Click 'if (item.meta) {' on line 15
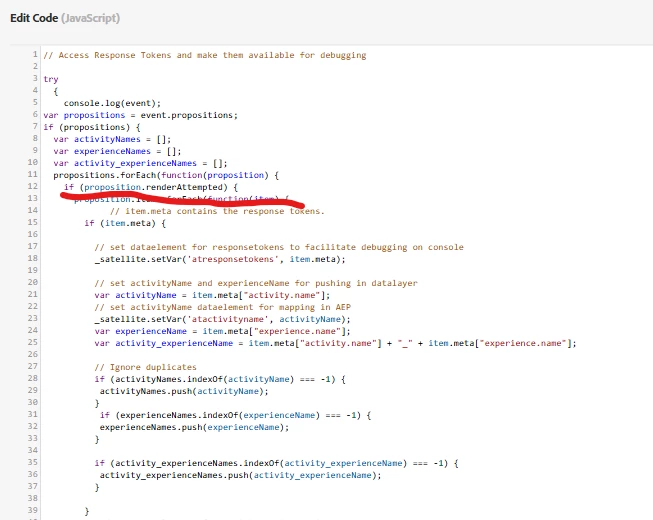 [125, 223]
